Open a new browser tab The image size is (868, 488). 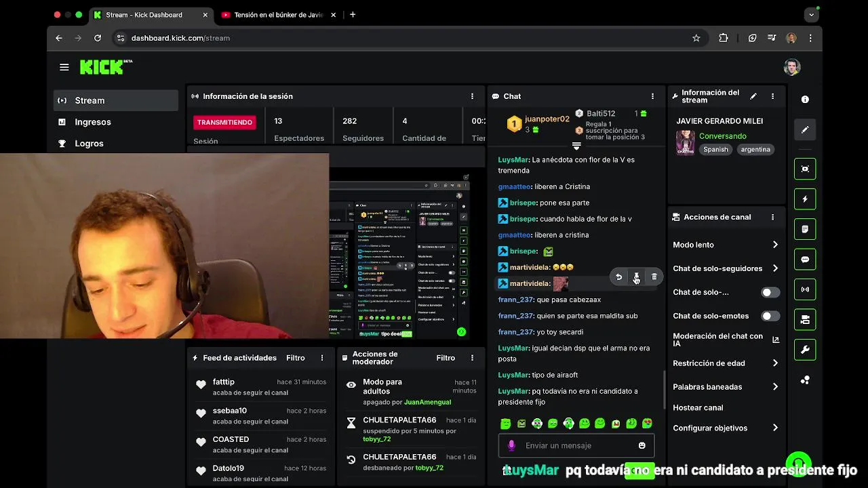pyautogui.click(x=353, y=15)
